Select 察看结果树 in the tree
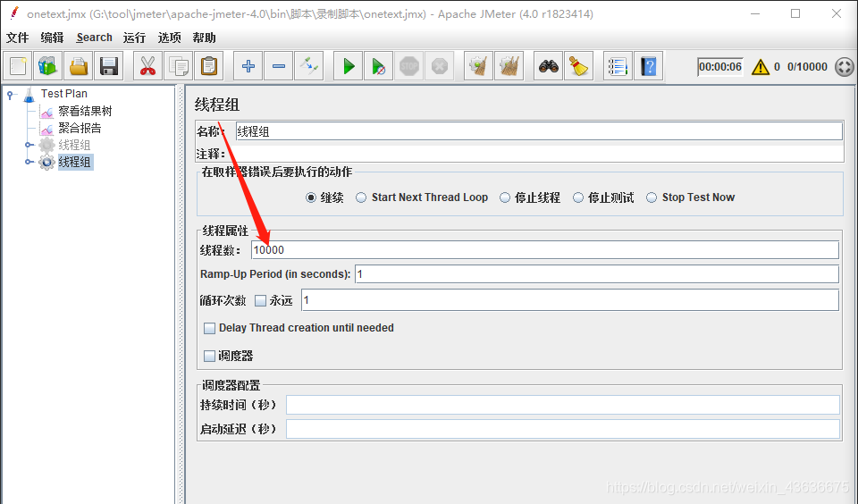858x504 pixels. click(86, 111)
